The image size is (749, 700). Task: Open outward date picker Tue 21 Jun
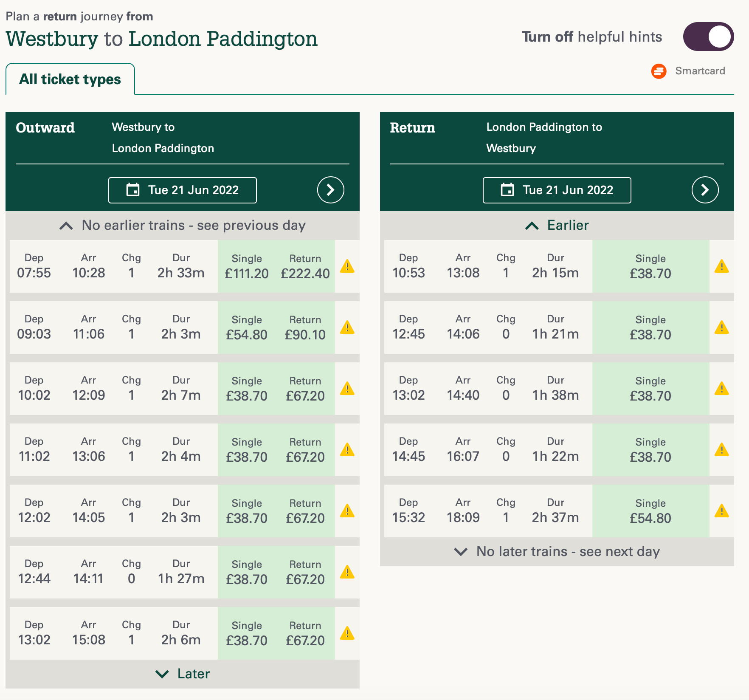click(183, 190)
